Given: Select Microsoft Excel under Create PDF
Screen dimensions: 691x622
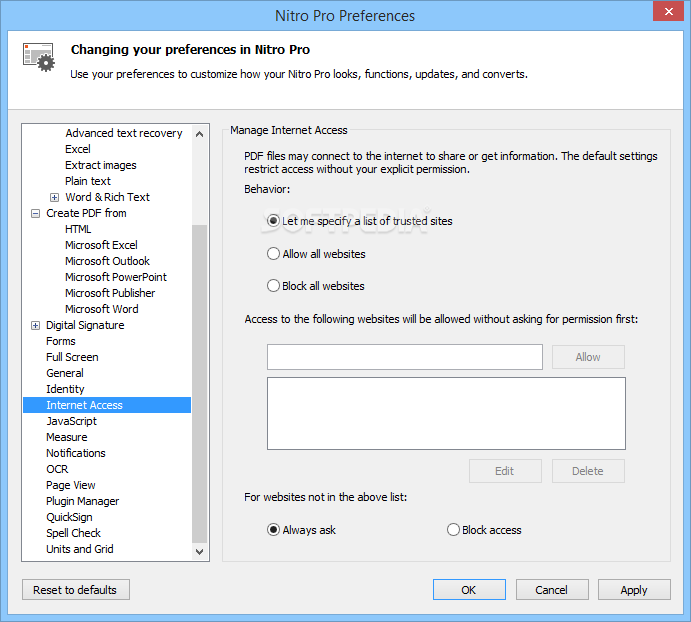Looking at the screenshot, I should click(101, 245).
